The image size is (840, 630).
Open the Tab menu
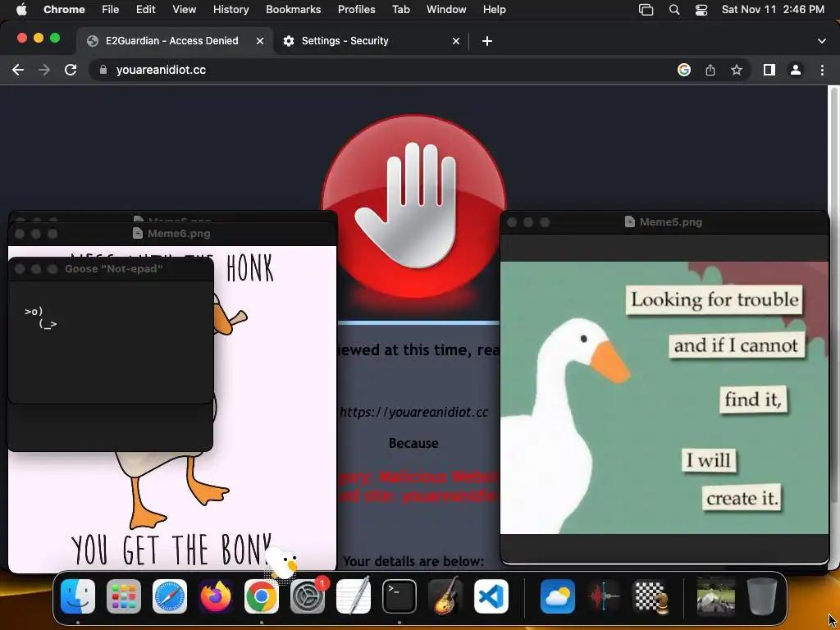pyautogui.click(x=400, y=10)
